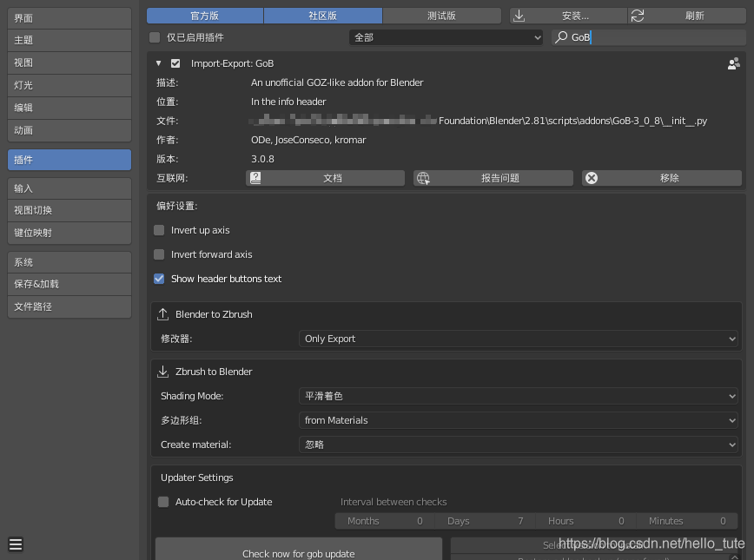The width and height of the screenshot is (754, 560).
Task: Collapse the GoB addon disclosure triangle
Action: point(158,63)
